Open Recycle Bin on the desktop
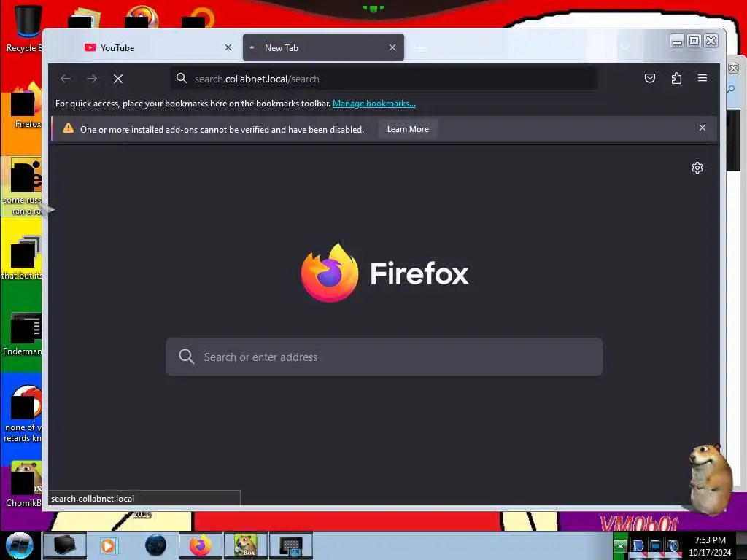Screen dimensions: 747x560 (26, 28)
